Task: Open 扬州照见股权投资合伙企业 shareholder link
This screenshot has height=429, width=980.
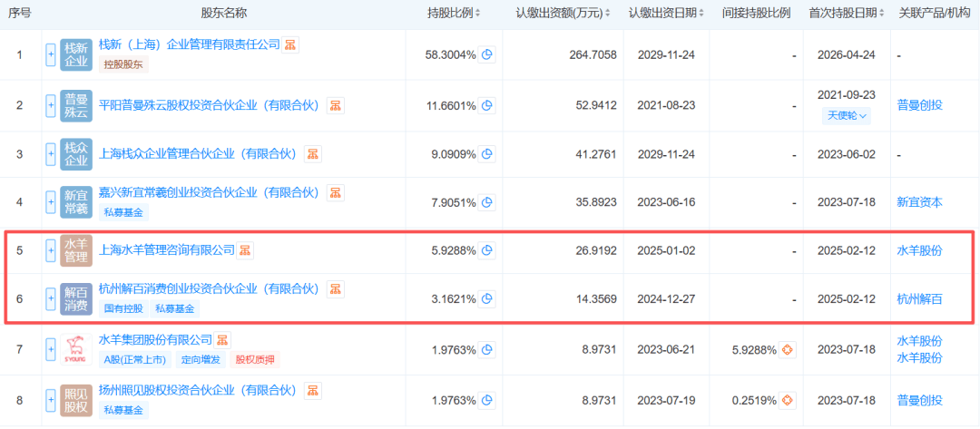Action: click(x=198, y=391)
